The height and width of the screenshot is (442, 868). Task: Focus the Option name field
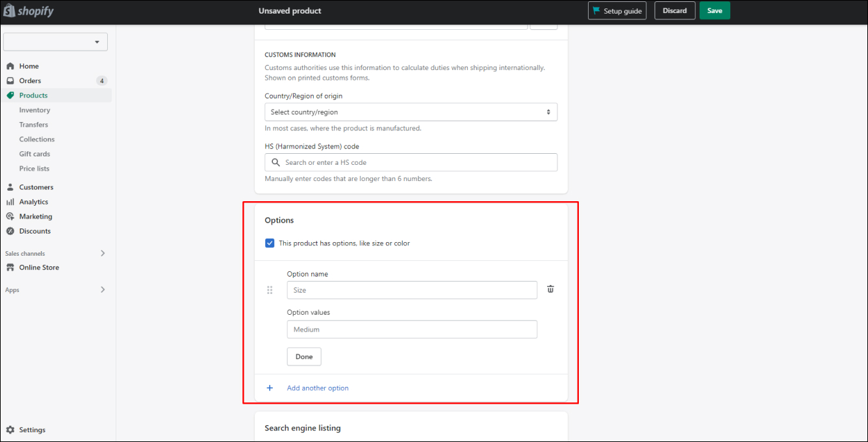pos(412,290)
